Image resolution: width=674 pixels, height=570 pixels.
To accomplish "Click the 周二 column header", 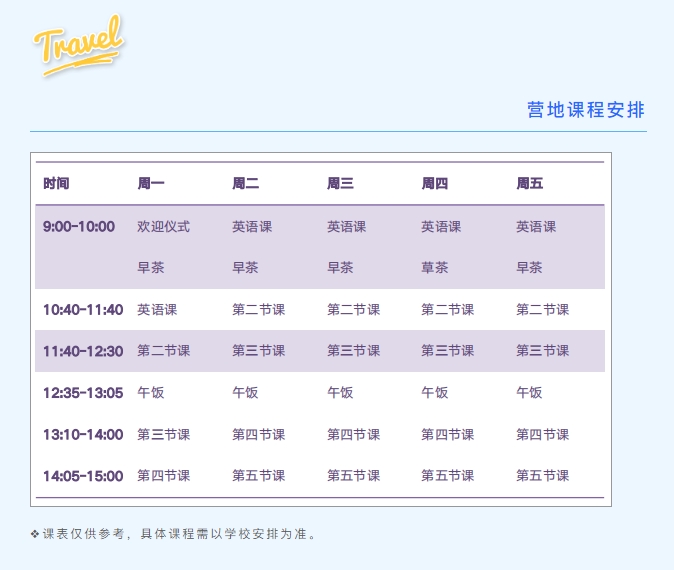I will [245, 184].
